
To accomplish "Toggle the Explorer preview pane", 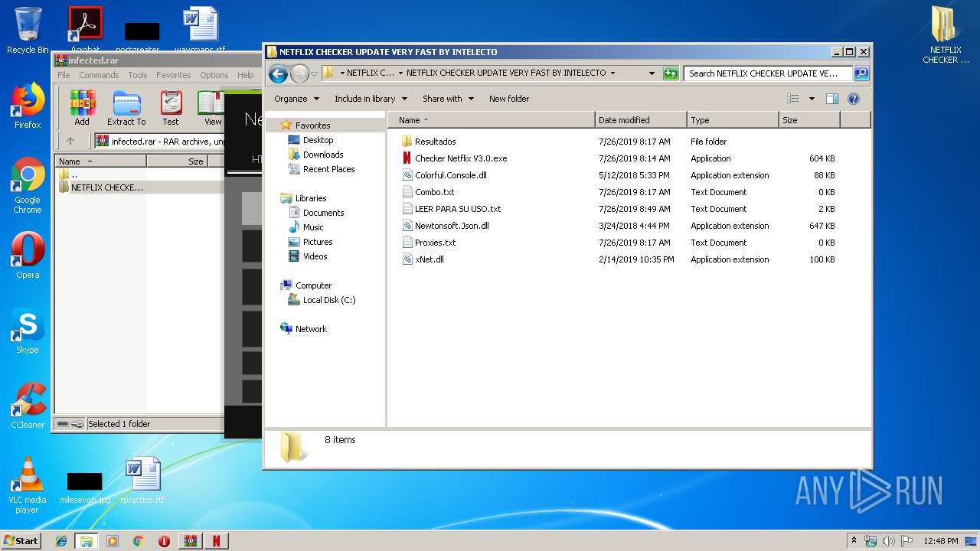I will (x=832, y=99).
